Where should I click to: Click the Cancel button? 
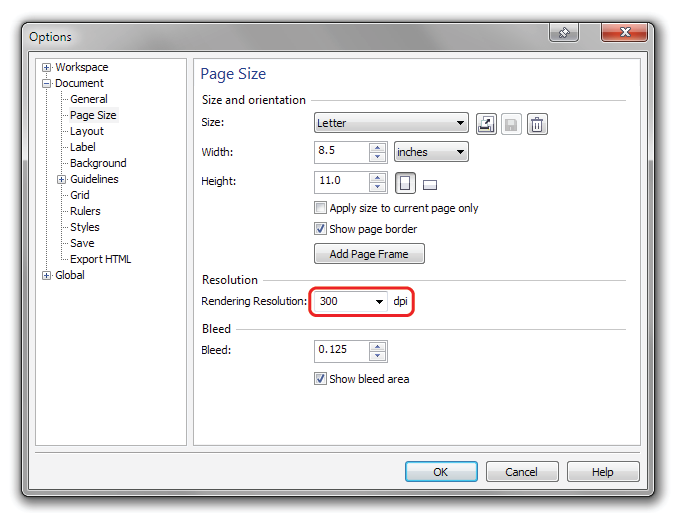(x=522, y=472)
